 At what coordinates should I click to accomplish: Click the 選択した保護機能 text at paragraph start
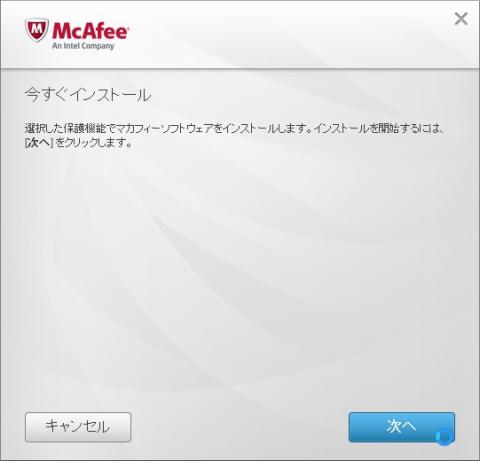(62, 128)
